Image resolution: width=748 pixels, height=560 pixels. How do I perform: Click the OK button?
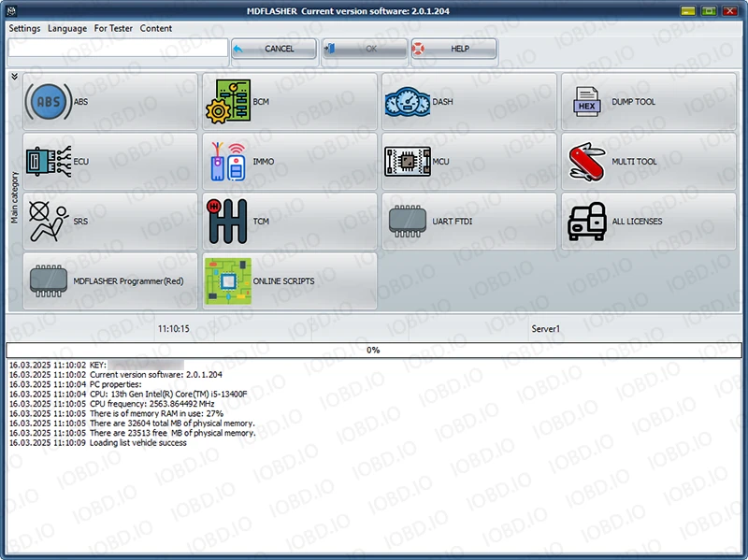[365, 49]
